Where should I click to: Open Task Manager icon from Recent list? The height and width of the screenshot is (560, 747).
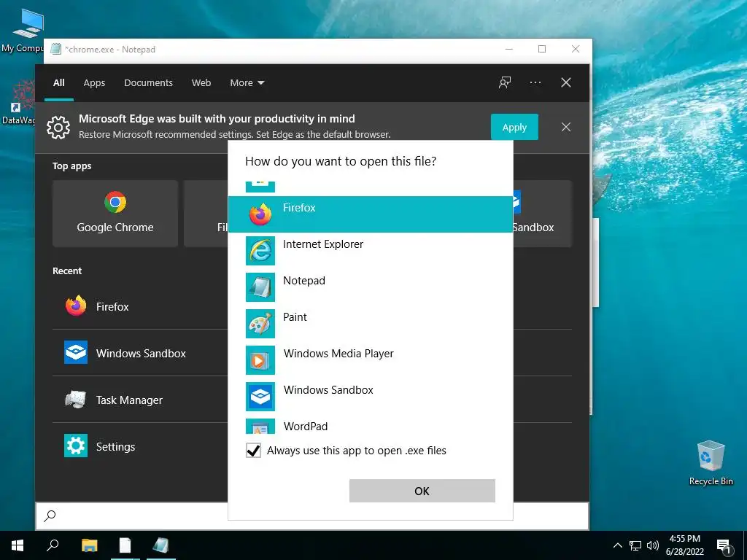click(76, 399)
